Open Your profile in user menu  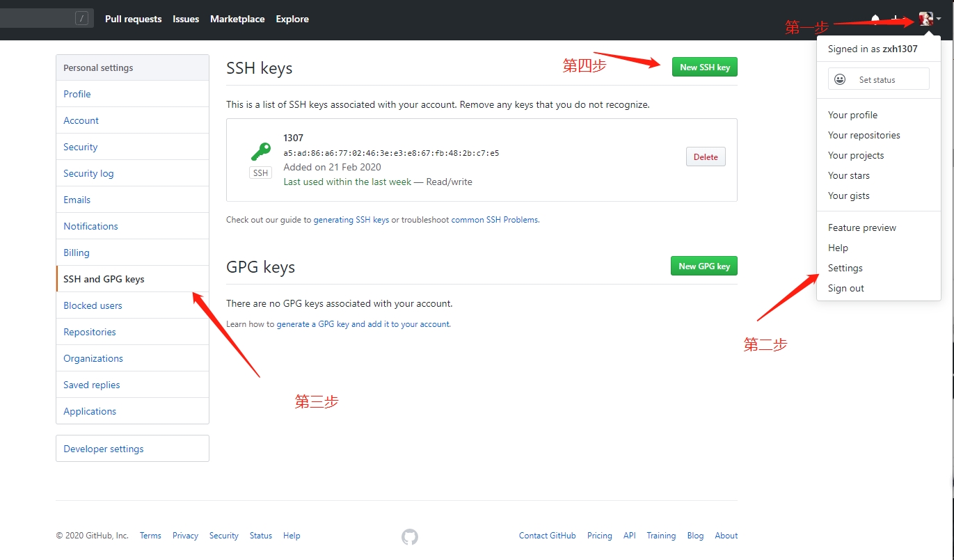(852, 115)
